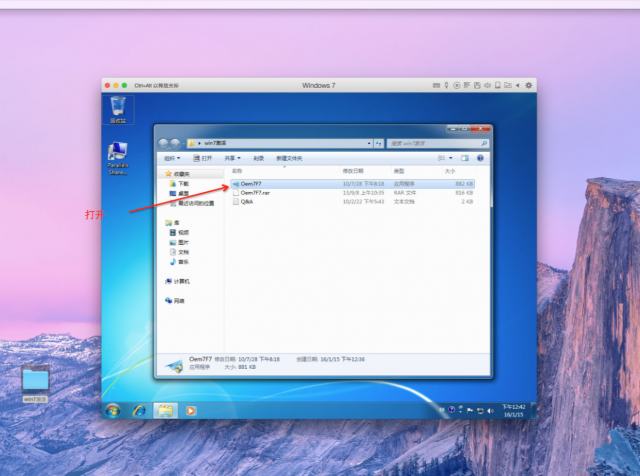Click the Parallels keyboard icon in title bar
640x476 pixels.
436,85
